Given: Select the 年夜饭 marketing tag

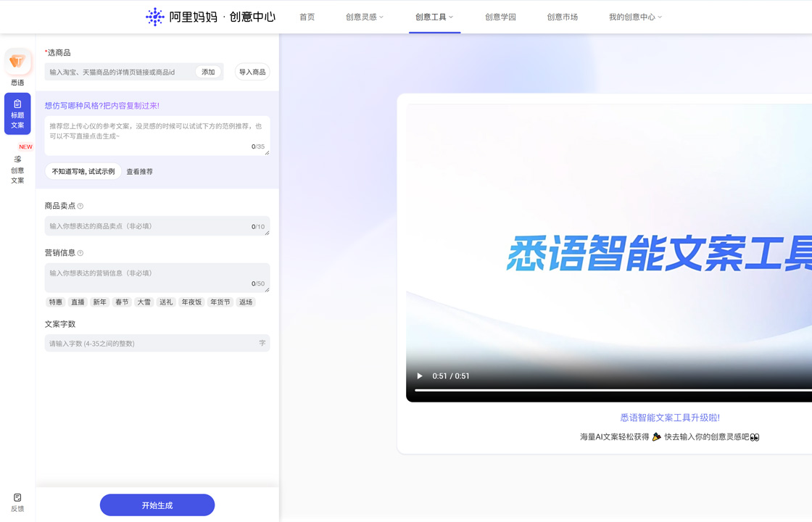Looking at the screenshot, I should (191, 302).
